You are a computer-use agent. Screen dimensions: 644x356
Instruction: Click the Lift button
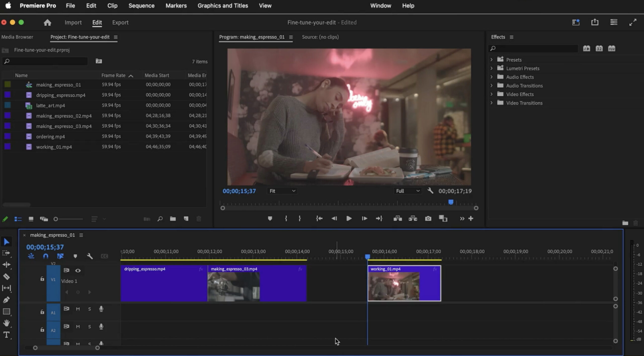point(398,218)
